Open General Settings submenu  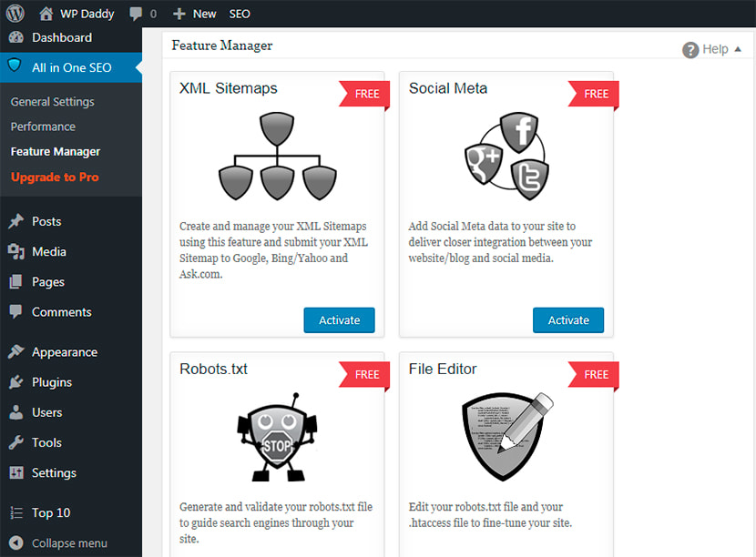53,102
